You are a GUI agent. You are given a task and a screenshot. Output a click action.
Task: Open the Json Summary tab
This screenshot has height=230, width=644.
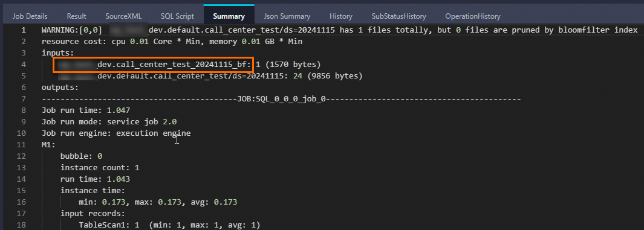[287, 16]
